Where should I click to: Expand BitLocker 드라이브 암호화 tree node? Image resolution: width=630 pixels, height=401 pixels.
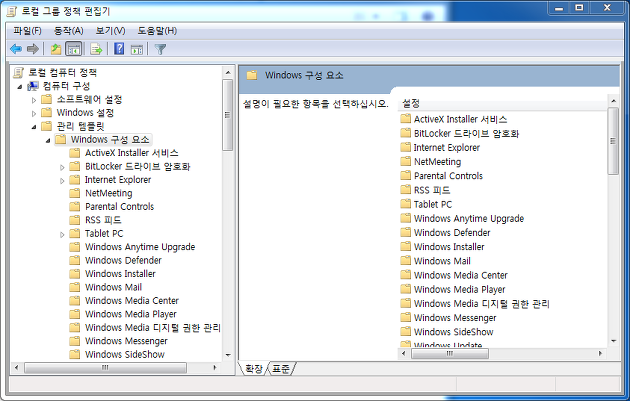(62, 167)
